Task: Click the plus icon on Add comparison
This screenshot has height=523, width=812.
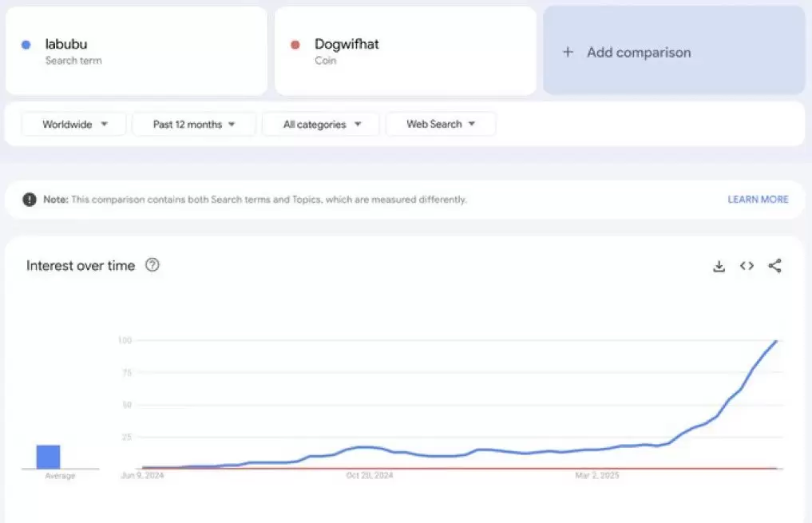Action: 568,52
